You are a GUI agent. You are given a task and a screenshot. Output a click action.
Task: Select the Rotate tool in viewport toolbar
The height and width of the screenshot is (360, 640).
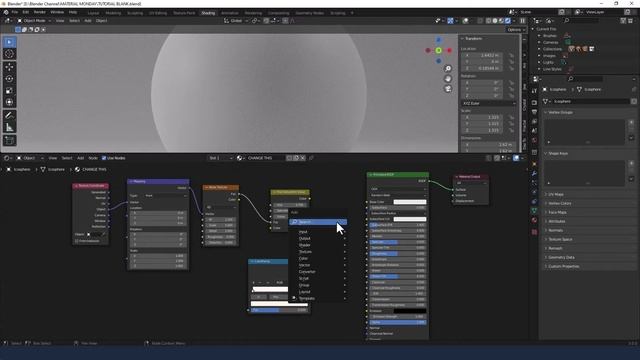coord(10,79)
